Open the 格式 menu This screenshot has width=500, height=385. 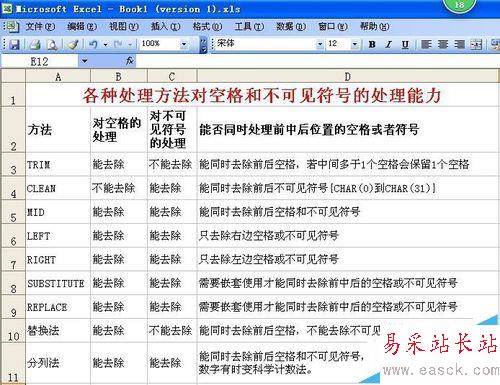(207, 26)
